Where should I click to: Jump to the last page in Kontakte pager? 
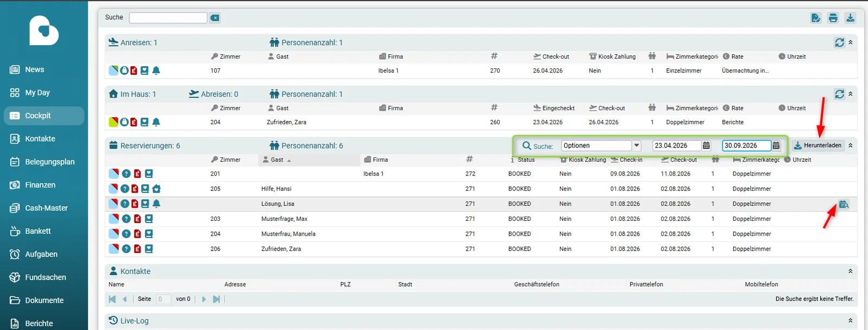(216, 299)
